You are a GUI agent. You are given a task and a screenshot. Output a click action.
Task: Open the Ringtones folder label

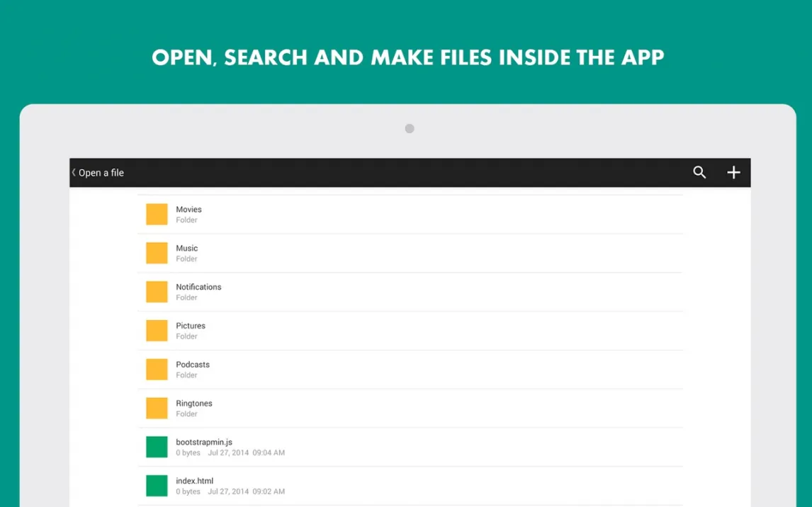point(194,404)
